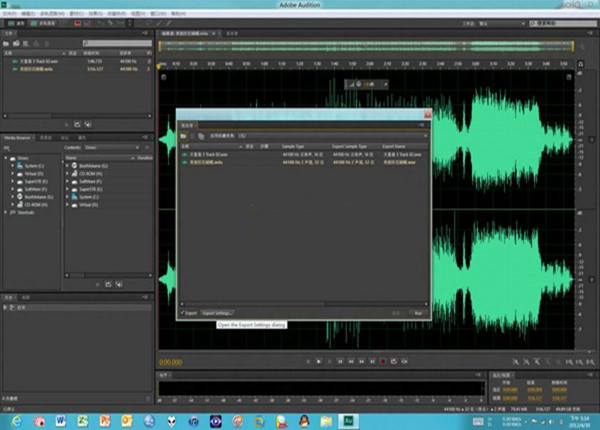Click the add files folder icon in batch dialog

point(185,134)
